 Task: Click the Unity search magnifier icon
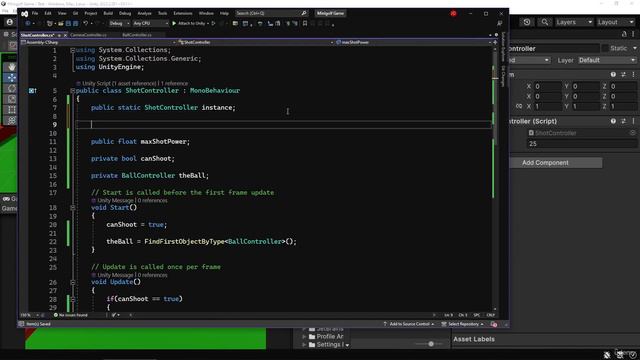544,22
